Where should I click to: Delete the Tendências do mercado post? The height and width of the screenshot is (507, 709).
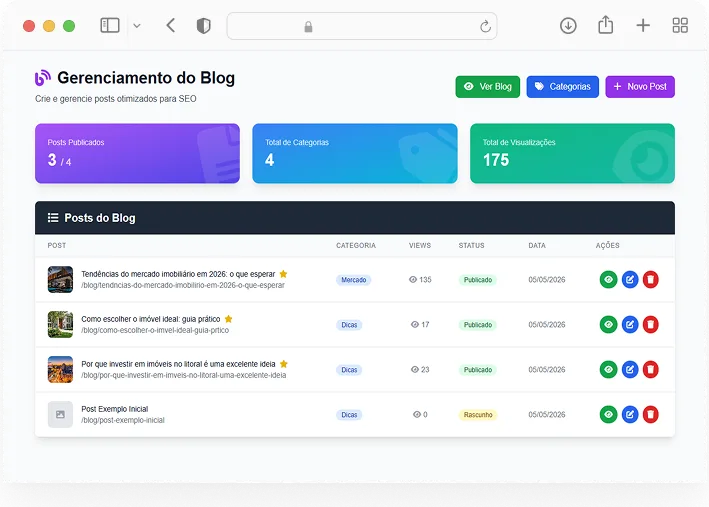point(651,280)
